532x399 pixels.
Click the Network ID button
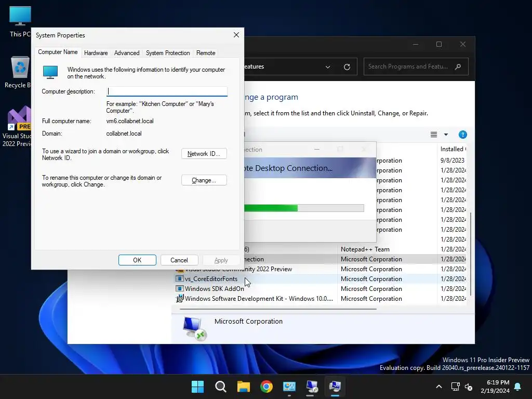[204, 154]
